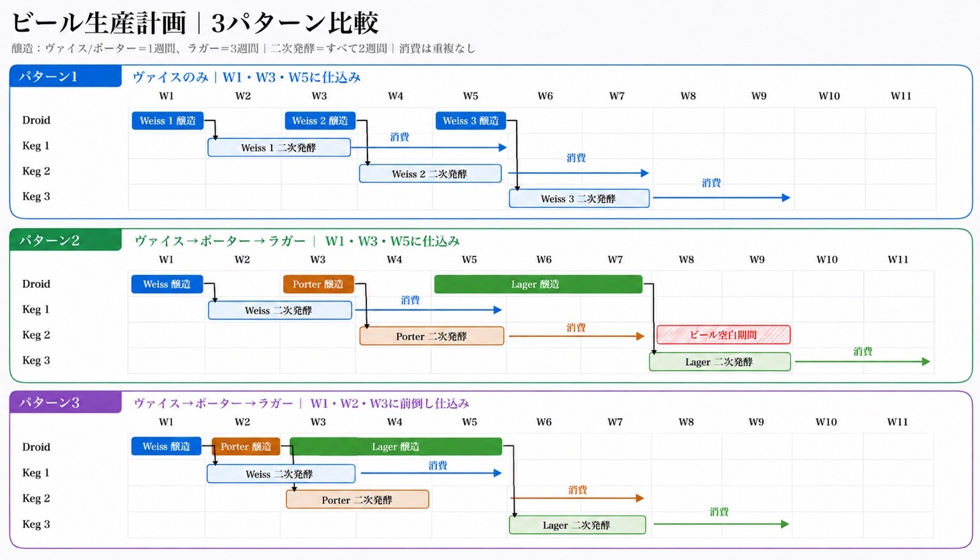This screenshot has height=560, width=980.
Task: Click the red 'ビール空白期間' block
Action: coord(724,335)
